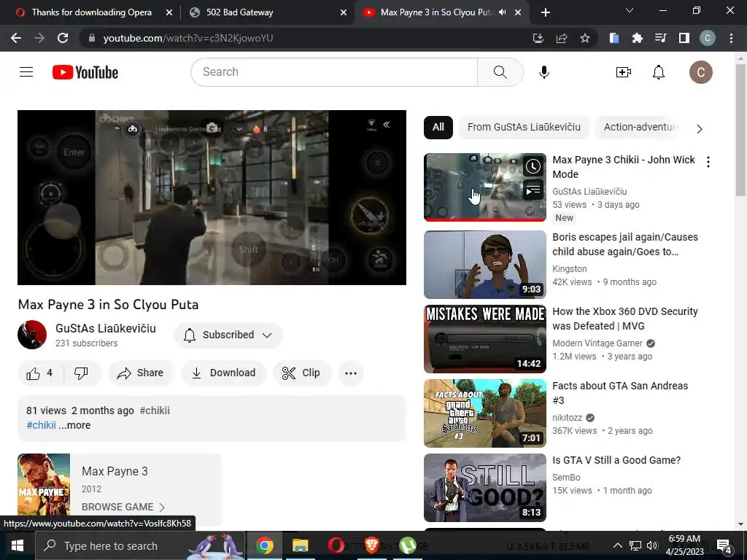
Task: Open Chrome media control icon
Action: pos(661,38)
